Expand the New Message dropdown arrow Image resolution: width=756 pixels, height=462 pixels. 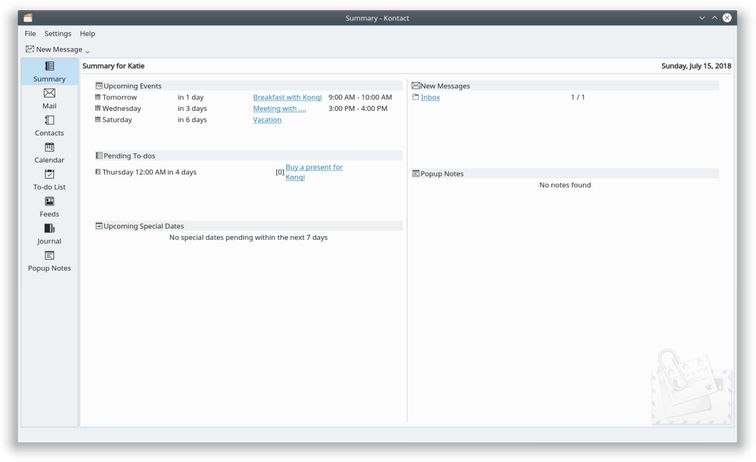(x=88, y=50)
